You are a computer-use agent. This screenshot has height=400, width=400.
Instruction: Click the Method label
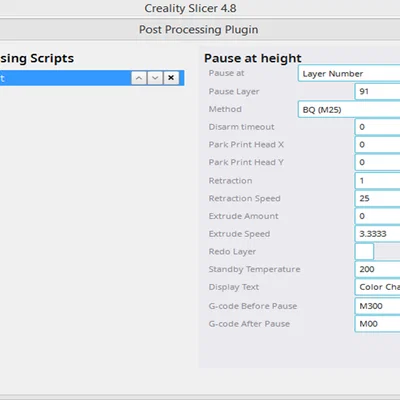[225, 109]
